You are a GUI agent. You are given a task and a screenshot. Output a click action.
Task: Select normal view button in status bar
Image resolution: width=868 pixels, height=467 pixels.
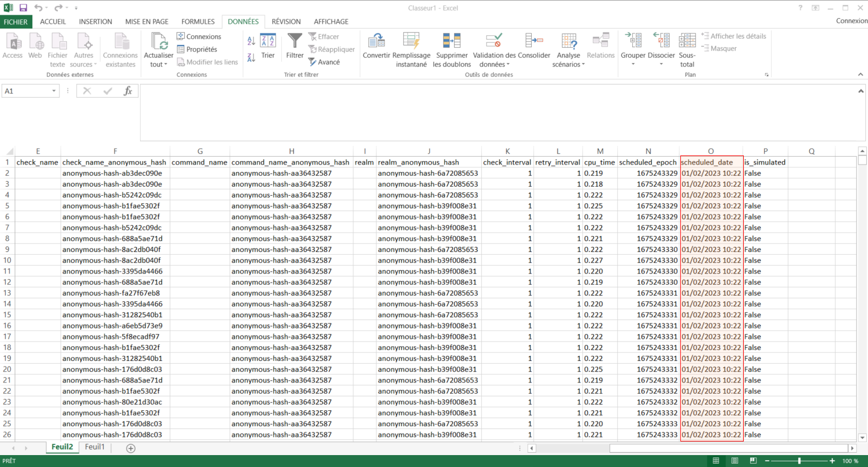point(716,461)
